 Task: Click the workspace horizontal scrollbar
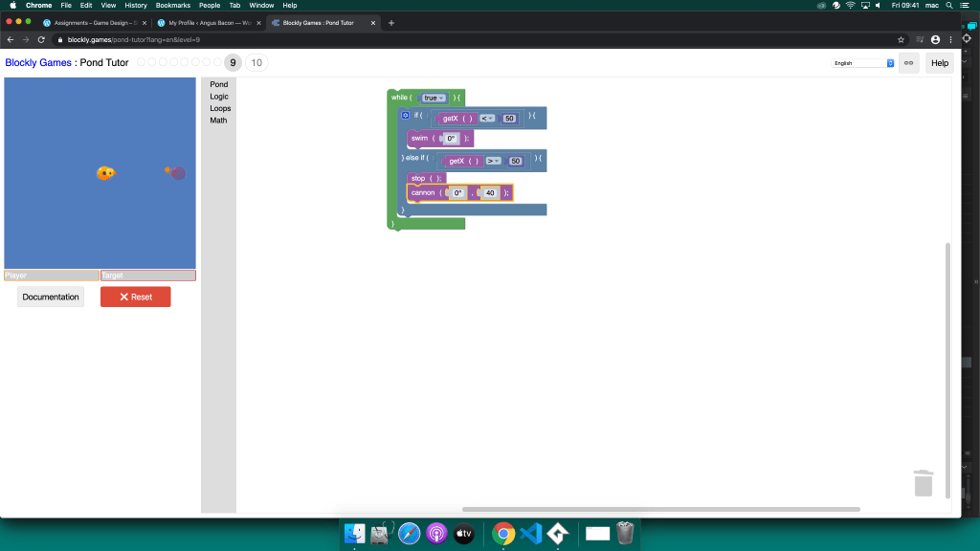pos(660,509)
